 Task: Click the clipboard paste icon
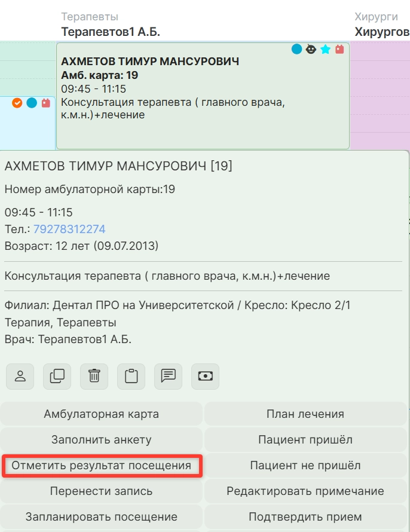point(131,376)
